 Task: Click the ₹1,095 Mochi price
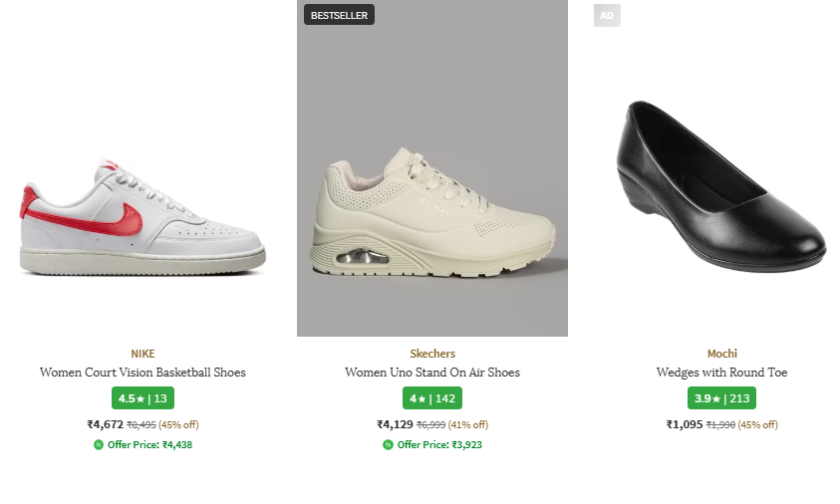pyautogui.click(x=685, y=424)
